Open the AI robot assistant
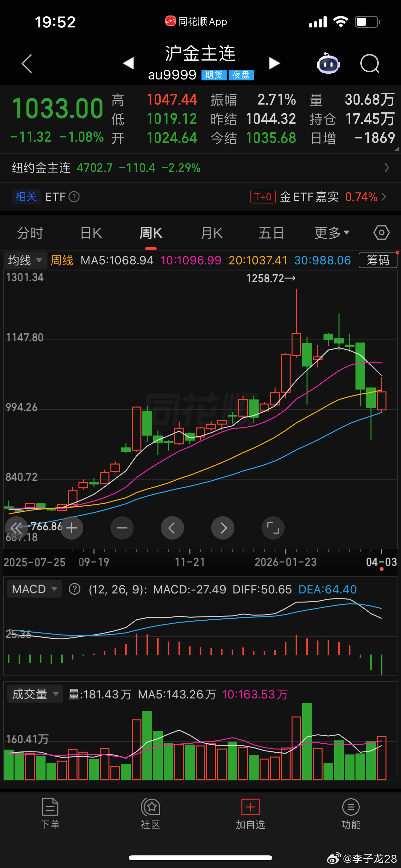Viewport: 401px width, 868px height. (328, 63)
